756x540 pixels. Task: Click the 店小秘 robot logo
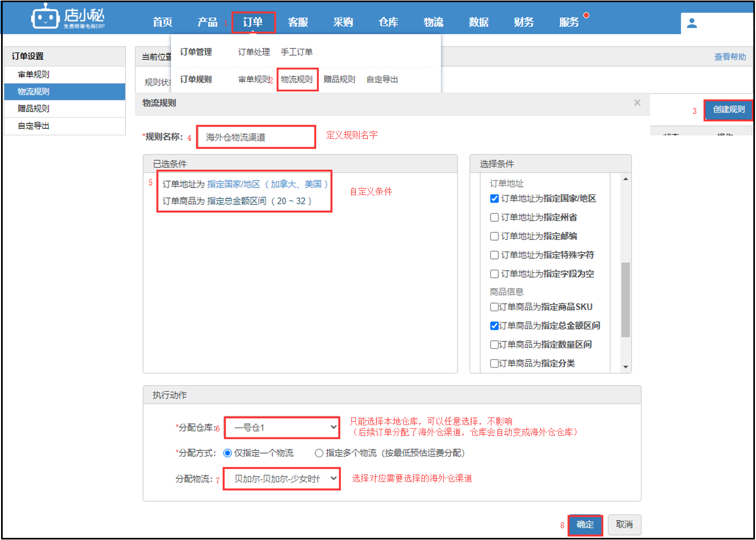tap(45, 17)
